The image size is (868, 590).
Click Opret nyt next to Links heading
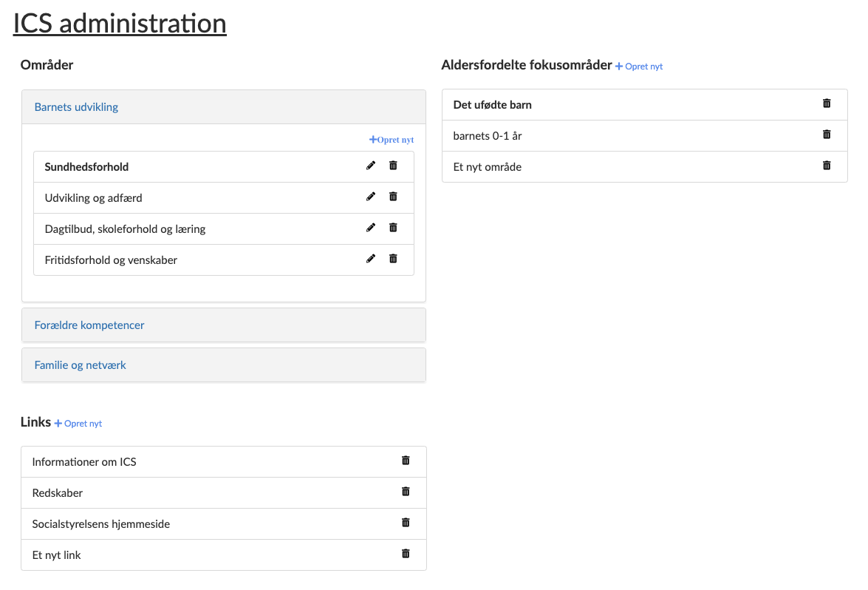[x=78, y=424]
